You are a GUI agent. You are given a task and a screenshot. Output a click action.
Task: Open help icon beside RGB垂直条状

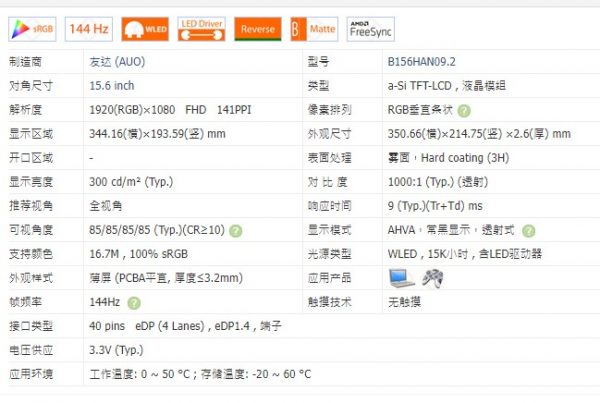(x=464, y=111)
